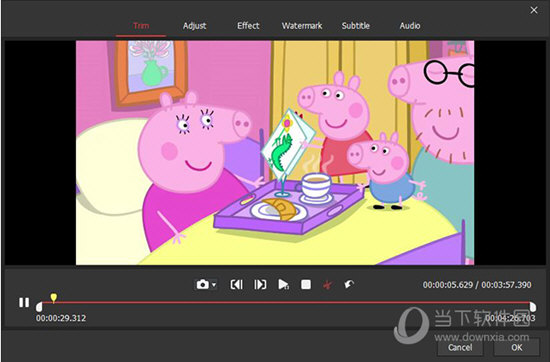
Task: Set trim end point bracket icon
Action: coord(260,284)
